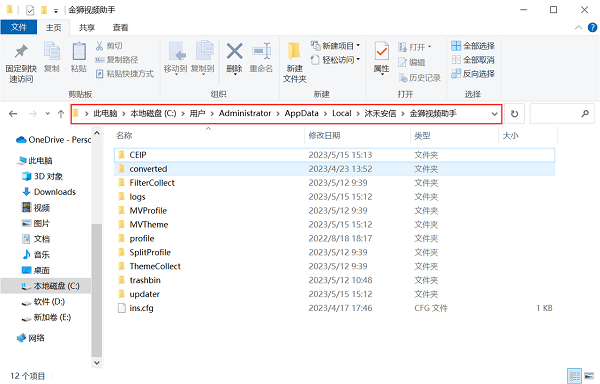Select the converted folder
600x384 pixels.
(334, 169)
